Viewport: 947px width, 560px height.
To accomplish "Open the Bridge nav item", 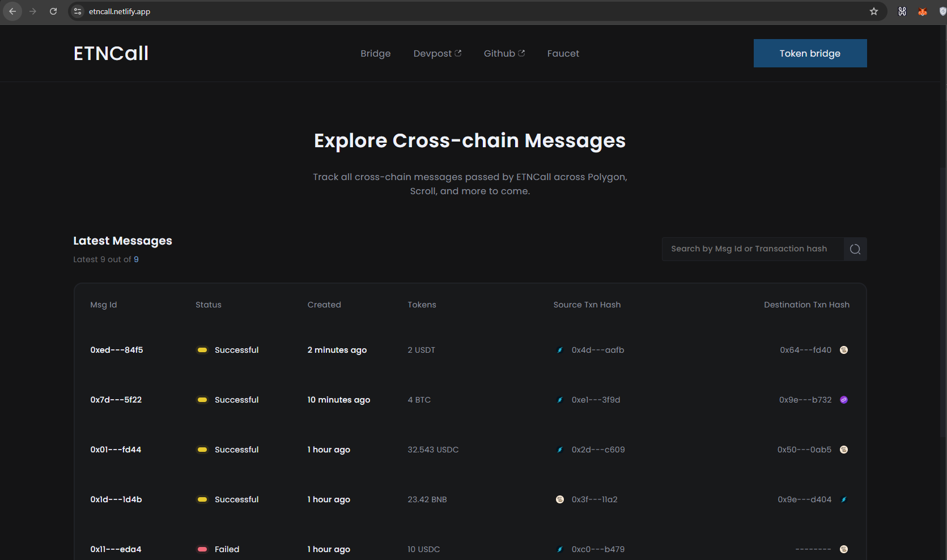I will tap(376, 53).
